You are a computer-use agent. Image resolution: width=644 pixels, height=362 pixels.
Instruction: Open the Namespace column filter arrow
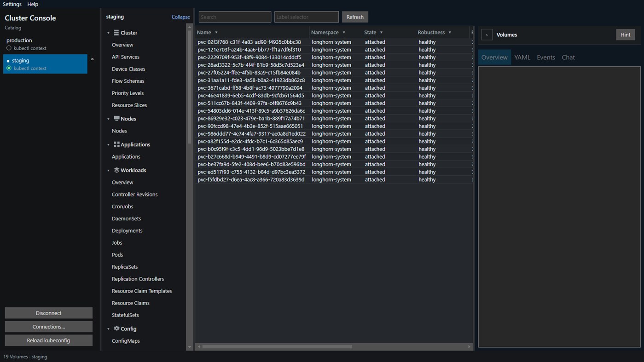pos(344,33)
